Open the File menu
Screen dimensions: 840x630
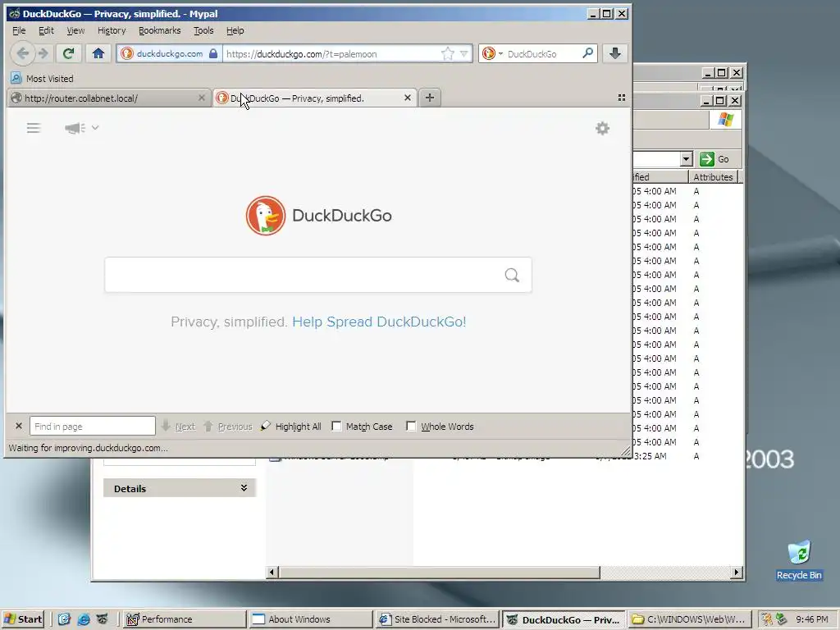[19, 30]
